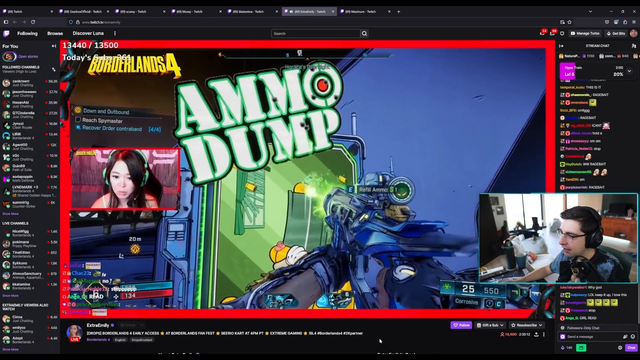The image size is (640, 360).
Task: Open the chat settings gear icon
Action: pyautogui.click(x=620, y=348)
